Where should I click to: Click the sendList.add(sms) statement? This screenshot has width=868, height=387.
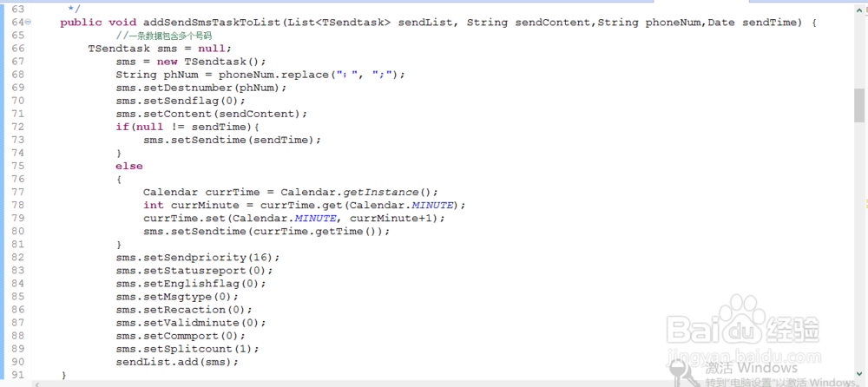176,362
